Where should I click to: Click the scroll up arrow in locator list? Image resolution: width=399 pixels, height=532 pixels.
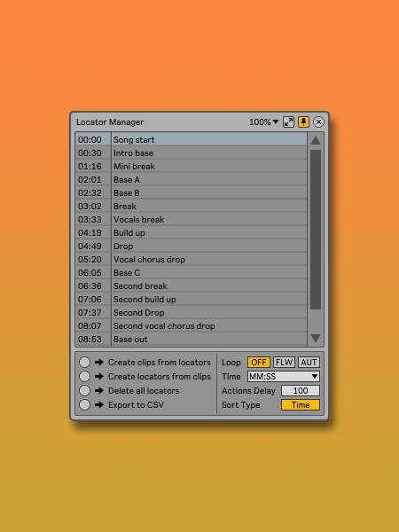[x=316, y=140]
